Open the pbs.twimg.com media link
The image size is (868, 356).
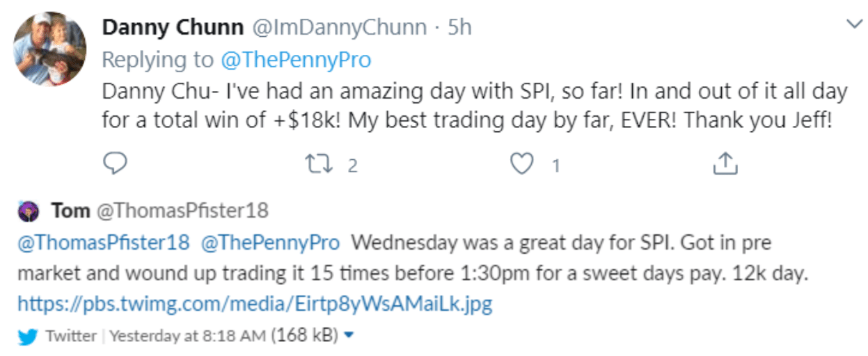coord(255,305)
